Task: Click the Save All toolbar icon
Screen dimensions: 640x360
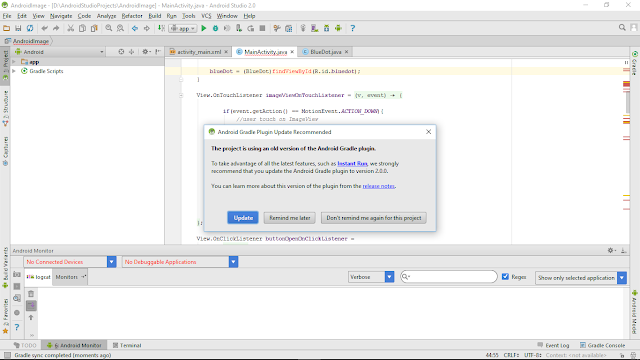Action: (18, 28)
